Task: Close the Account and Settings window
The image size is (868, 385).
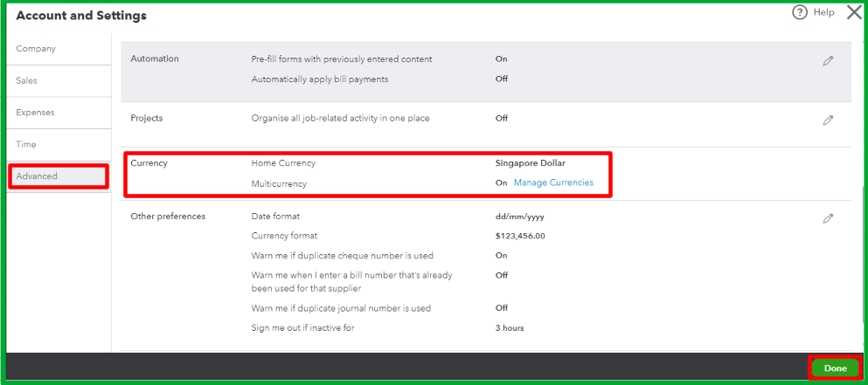Action: pyautogui.click(x=853, y=13)
